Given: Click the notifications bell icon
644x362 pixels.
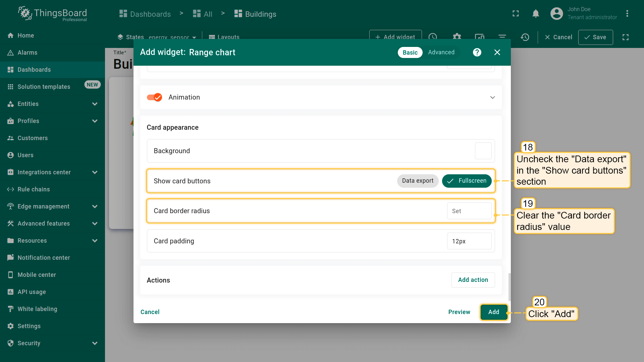Looking at the screenshot, I should (536, 14).
